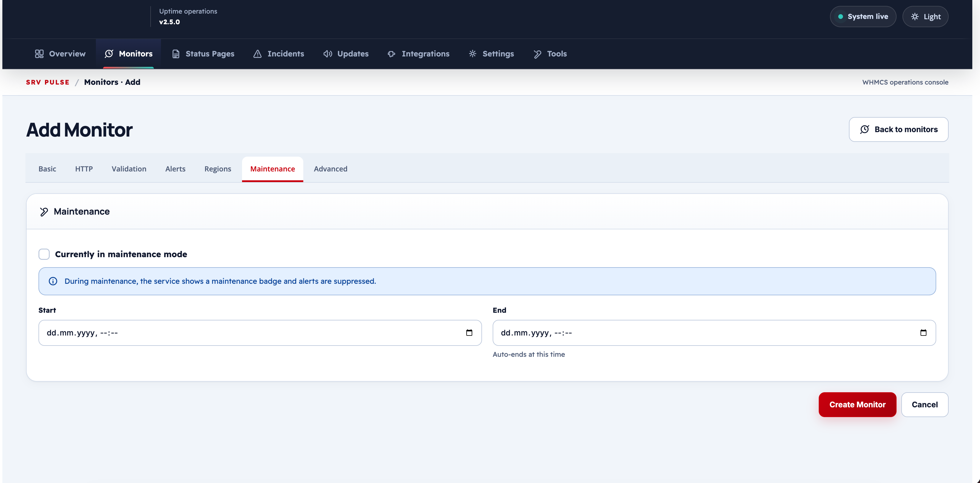Open the Alerts tab
The height and width of the screenshot is (483, 980).
click(x=175, y=169)
